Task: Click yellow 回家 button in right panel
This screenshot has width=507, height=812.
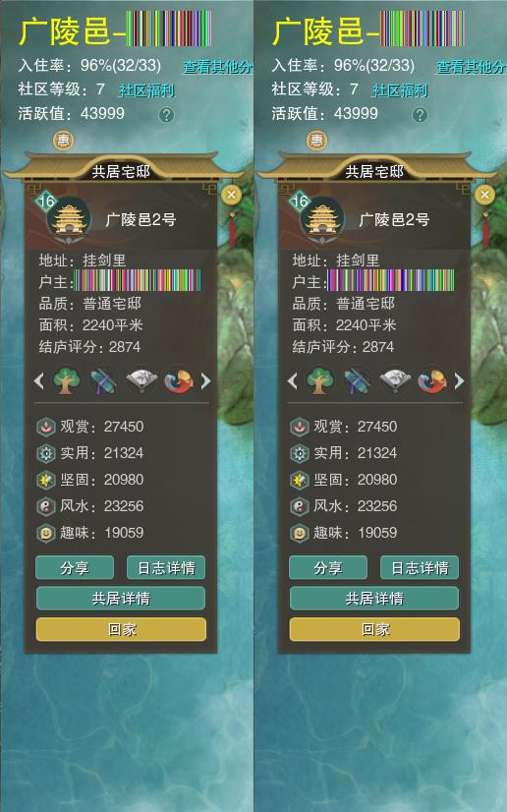Action: (x=374, y=629)
